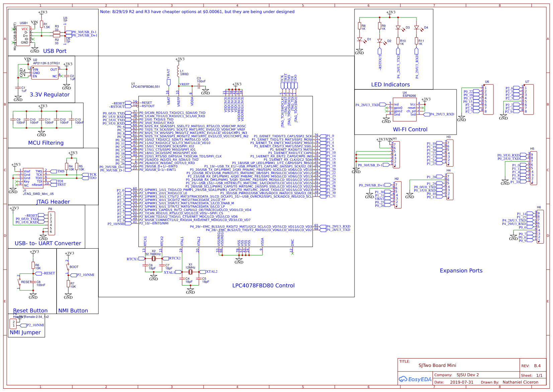553x392 pixels.
Task: Select capacitor C8 100nF symbol
Action: pos(33,282)
